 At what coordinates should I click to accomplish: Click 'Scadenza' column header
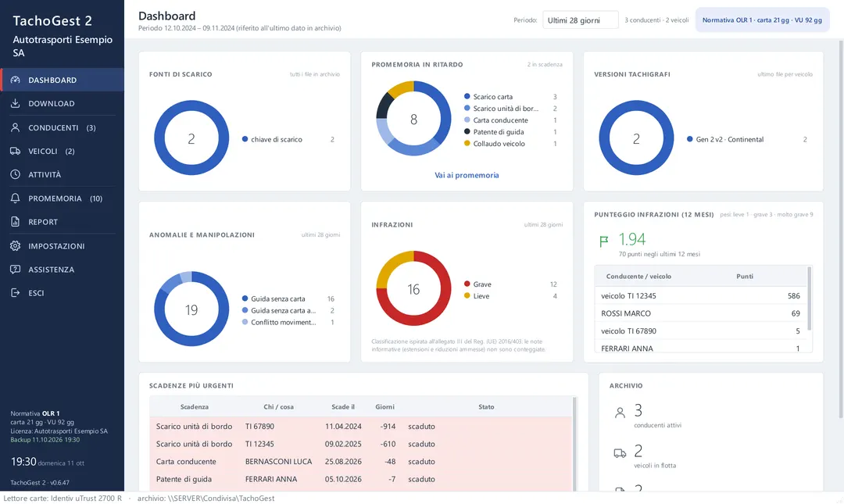click(x=195, y=407)
